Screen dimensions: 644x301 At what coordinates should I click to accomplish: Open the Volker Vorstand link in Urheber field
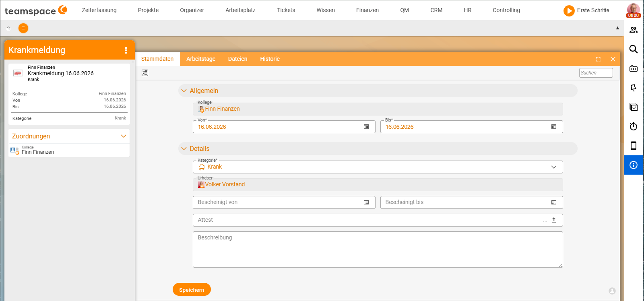(x=225, y=185)
